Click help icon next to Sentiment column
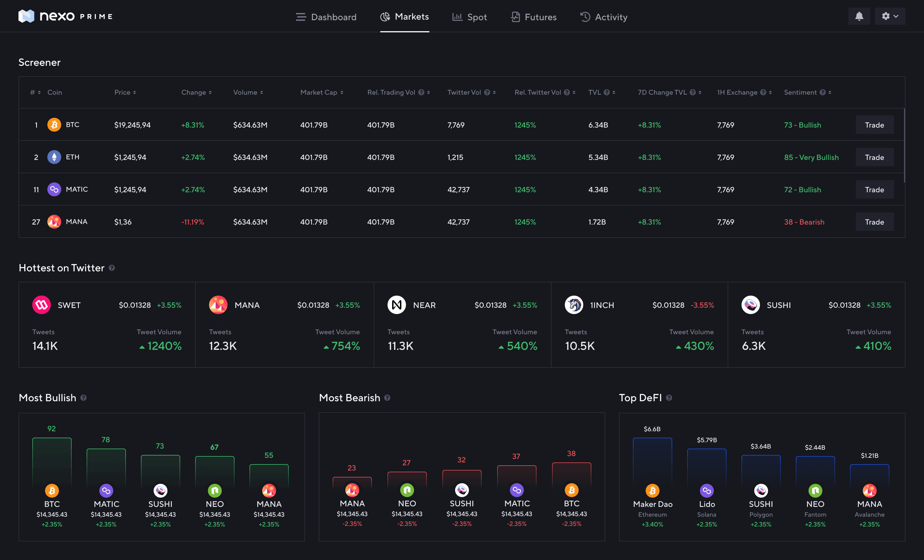Viewport: 924px width, 560px height. tap(822, 93)
